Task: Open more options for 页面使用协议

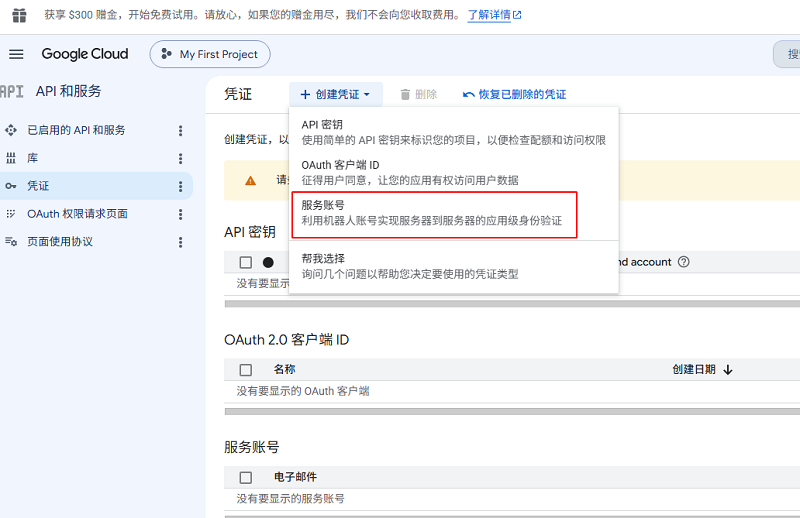Action: tap(180, 242)
